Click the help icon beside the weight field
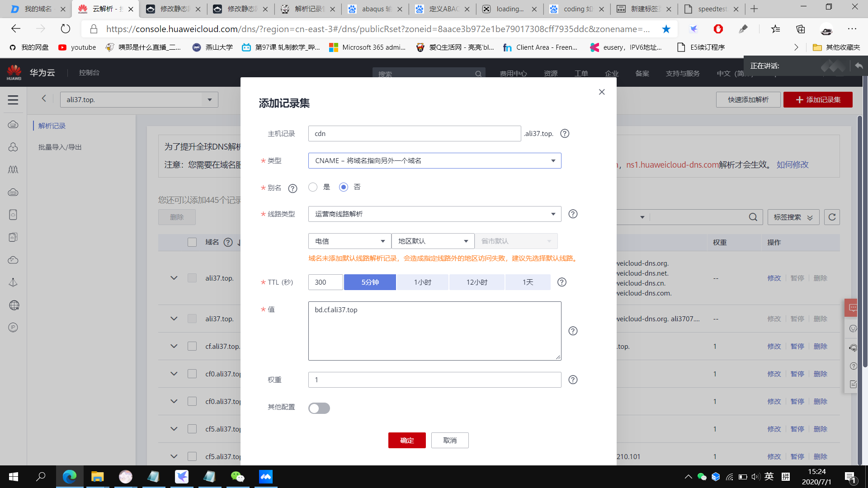Screen dimensions: 868x488 coord(573,380)
